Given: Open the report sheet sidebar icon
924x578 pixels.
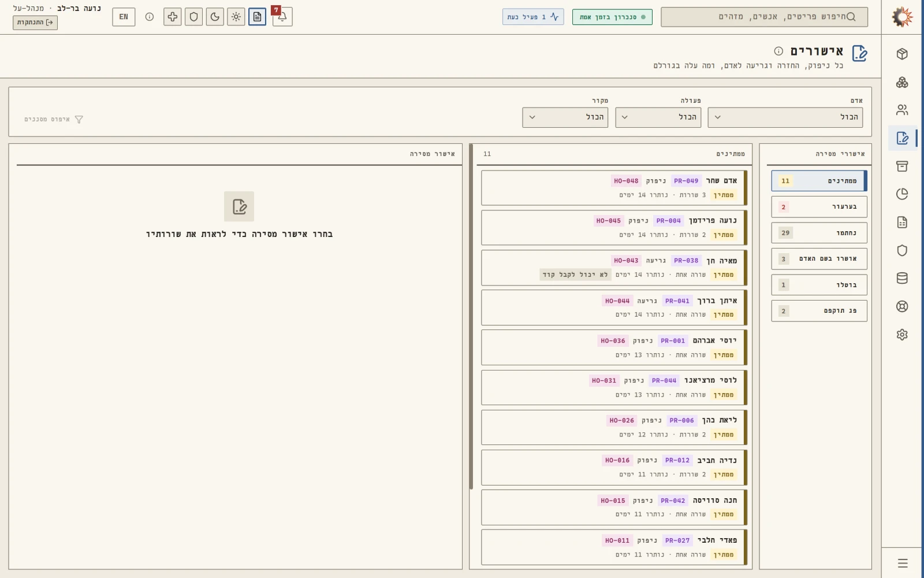Looking at the screenshot, I should pos(902,222).
